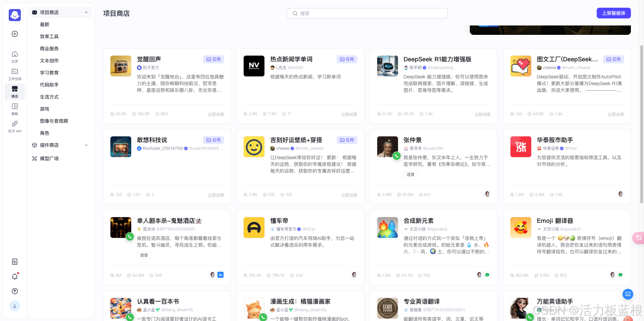644x321 pixels.
Task: Click the 语音 tag on 张仲景 card
Action: coord(410,175)
